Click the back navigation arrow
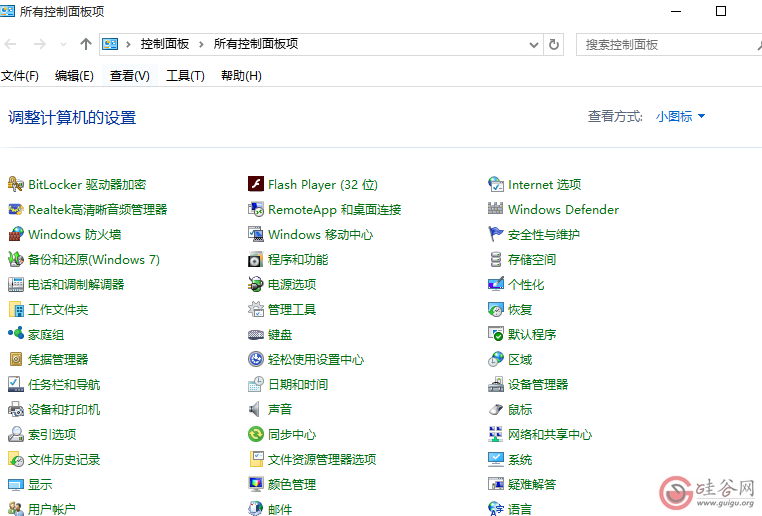 (10, 45)
